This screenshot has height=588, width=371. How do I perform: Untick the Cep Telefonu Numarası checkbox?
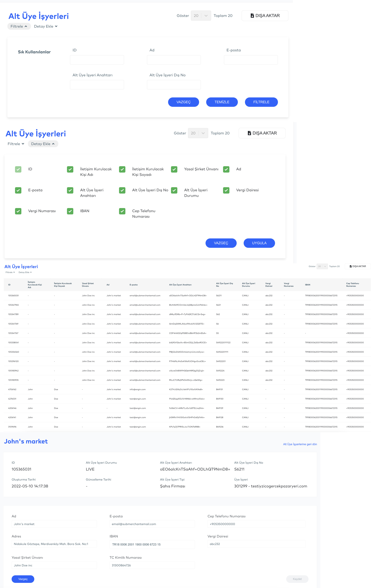[122, 211]
